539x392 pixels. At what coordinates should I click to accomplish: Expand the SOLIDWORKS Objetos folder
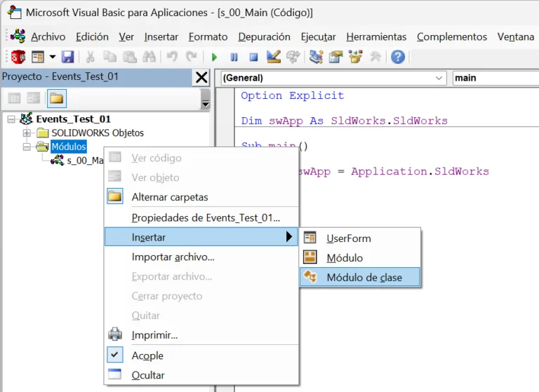point(27,133)
